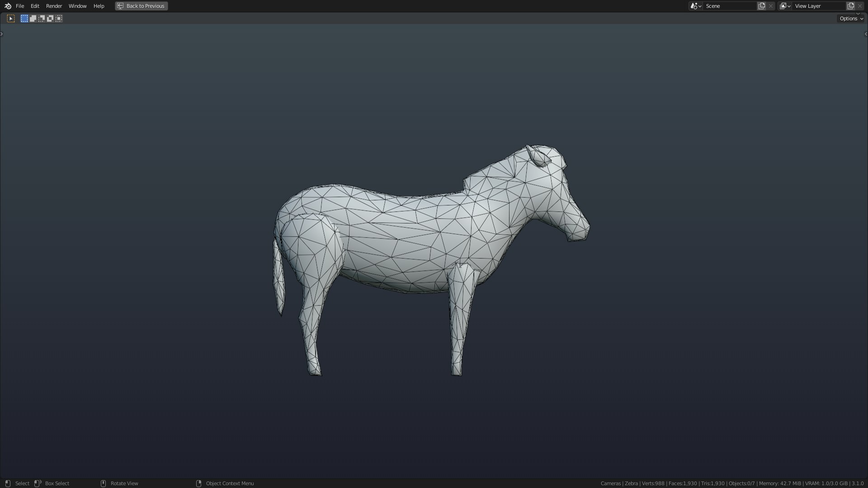
Task: Click the 'Verts:988' statistic in status bar
Action: click(x=653, y=483)
